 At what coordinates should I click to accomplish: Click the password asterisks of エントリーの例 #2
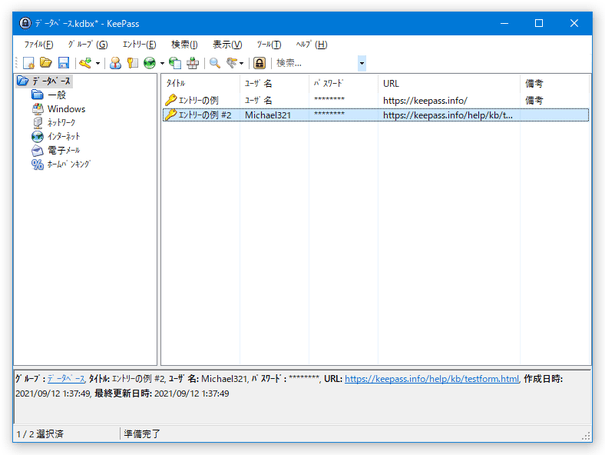click(329, 114)
